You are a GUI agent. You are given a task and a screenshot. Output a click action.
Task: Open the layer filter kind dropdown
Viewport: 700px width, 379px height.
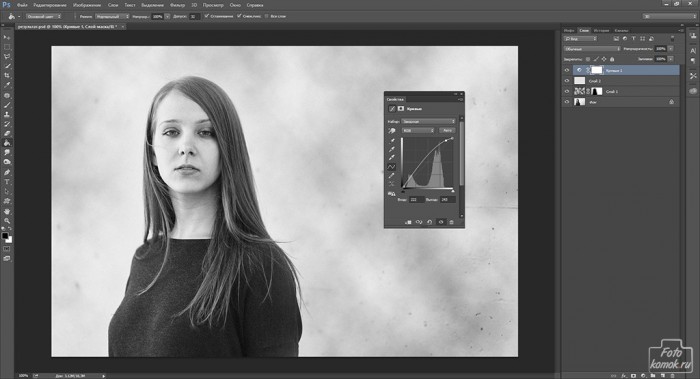pyautogui.click(x=580, y=39)
